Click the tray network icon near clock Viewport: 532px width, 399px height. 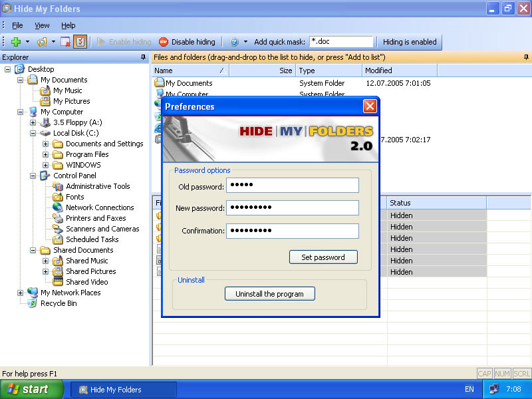point(493,389)
